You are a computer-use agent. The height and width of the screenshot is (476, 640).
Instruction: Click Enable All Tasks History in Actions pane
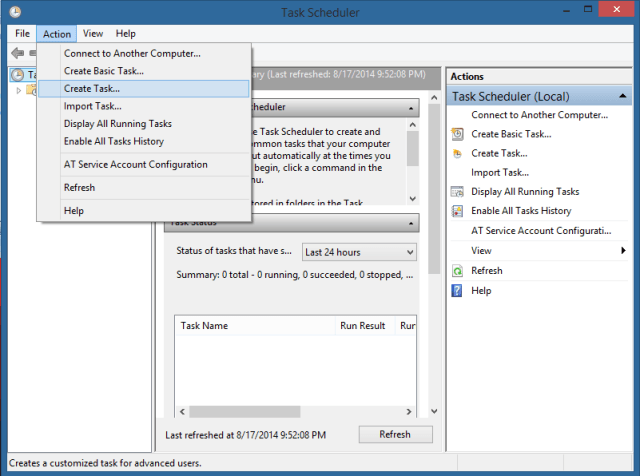click(x=521, y=211)
